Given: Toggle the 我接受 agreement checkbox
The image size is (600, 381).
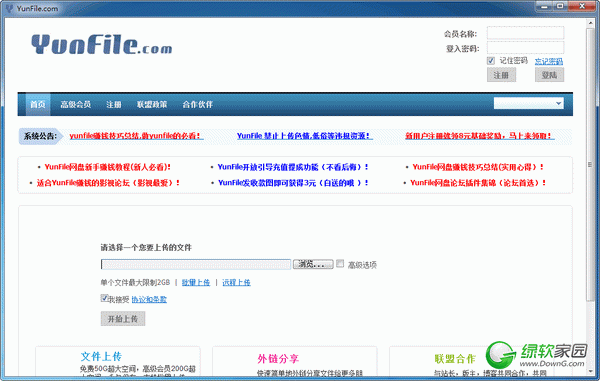Looking at the screenshot, I should (x=104, y=298).
